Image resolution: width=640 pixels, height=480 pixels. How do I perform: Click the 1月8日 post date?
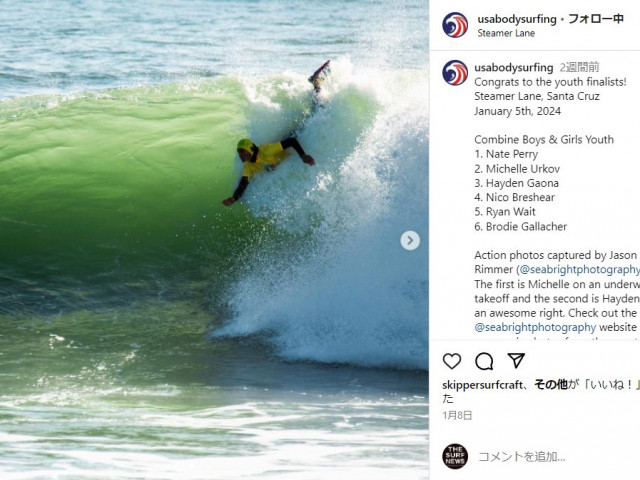coord(457,416)
